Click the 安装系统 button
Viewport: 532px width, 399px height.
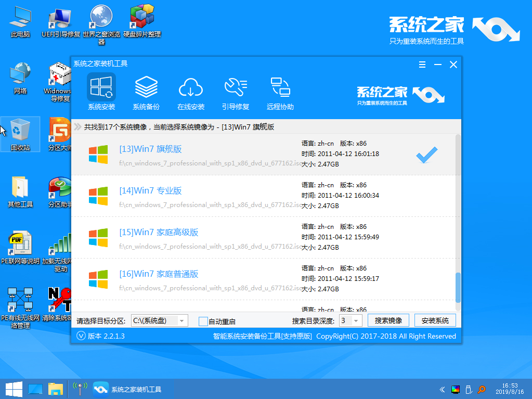coord(435,320)
